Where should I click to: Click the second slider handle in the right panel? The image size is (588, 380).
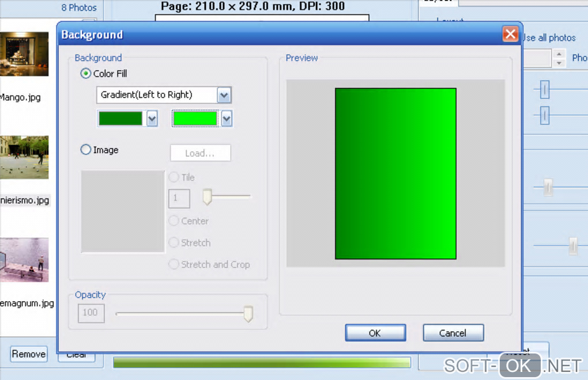(545, 115)
